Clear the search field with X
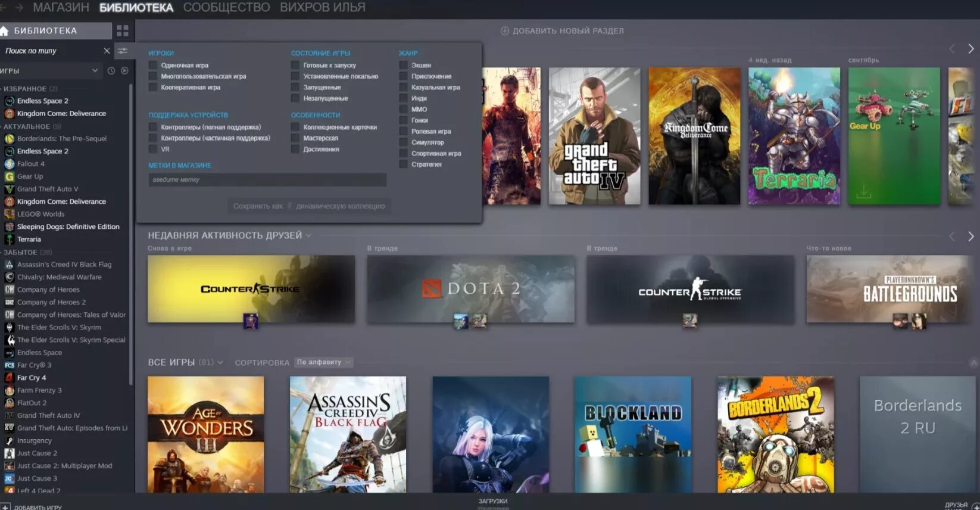 107,51
